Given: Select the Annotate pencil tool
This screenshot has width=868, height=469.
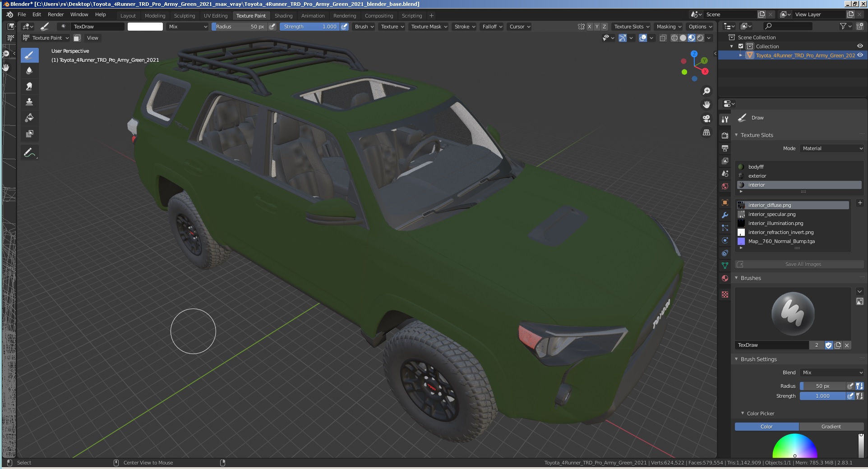Looking at the screenshot, I should (29, 153).
